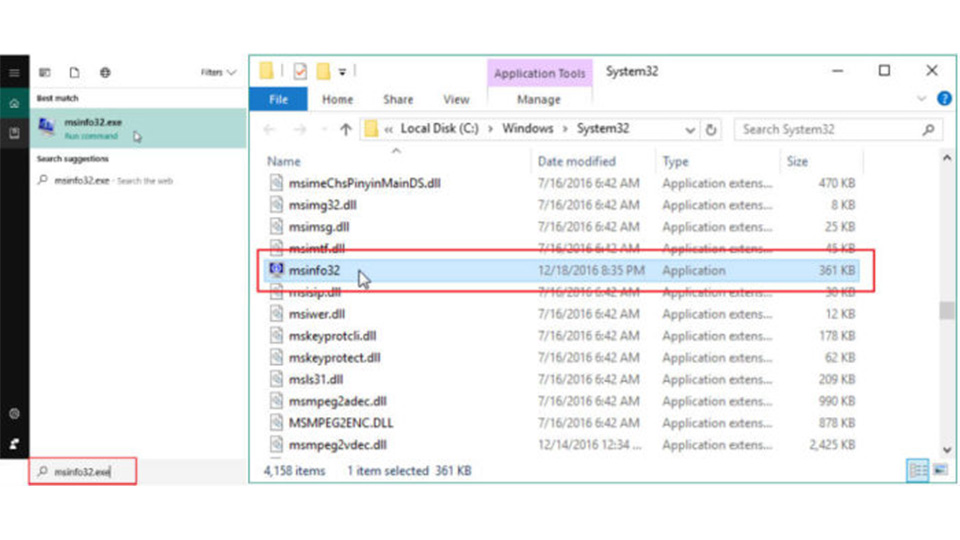Screen dimensions: 960x540
Task: Switch to the View ribbon tab
Action: 456,99
